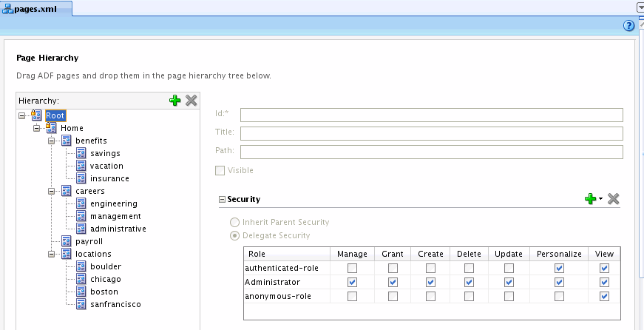644x330 pixels.
Task: Open the help question mark icon
Action: coord(628,26)
